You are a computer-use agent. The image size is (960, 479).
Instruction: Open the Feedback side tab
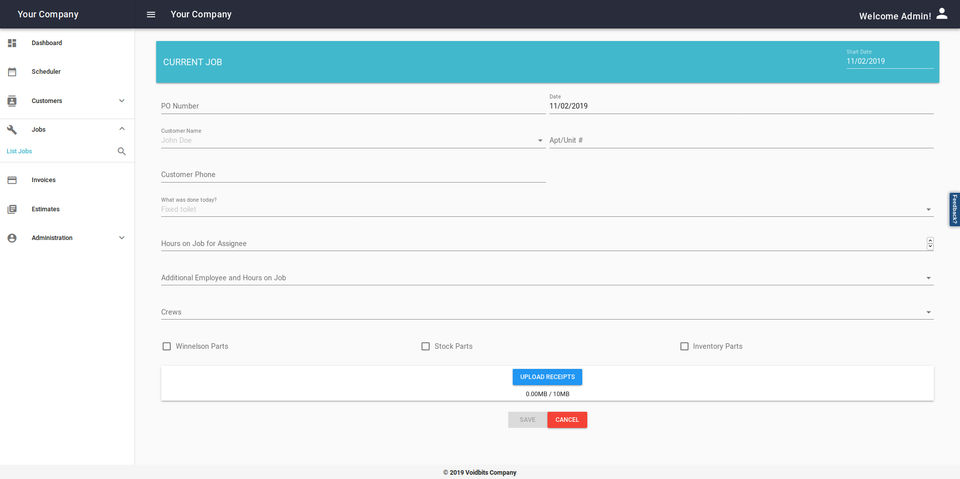coord(954,209)
